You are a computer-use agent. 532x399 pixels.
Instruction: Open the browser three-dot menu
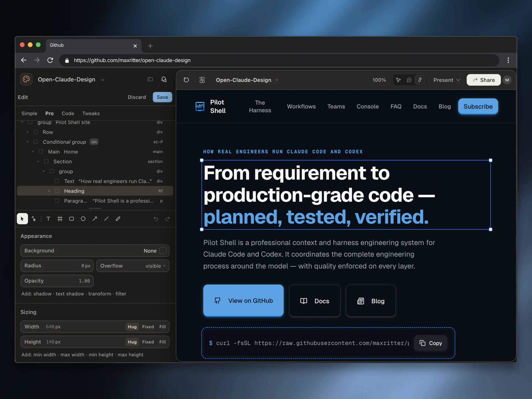point(508,60)
